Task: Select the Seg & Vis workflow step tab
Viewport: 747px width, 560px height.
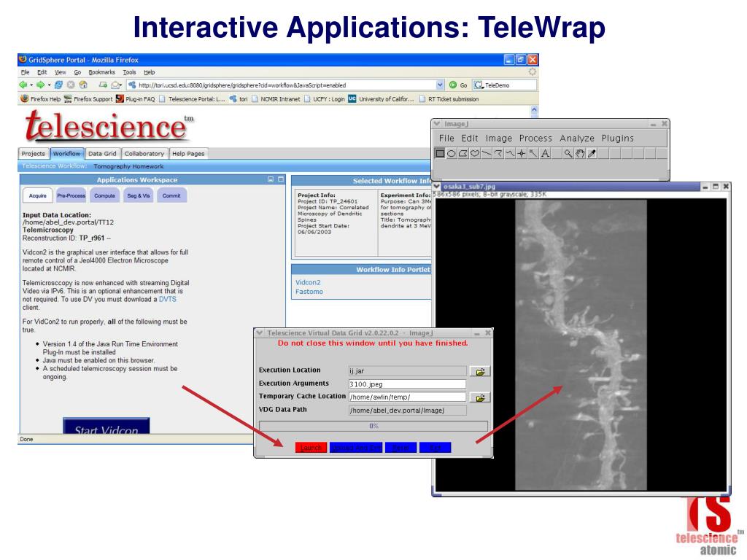Action: (139, 195)
